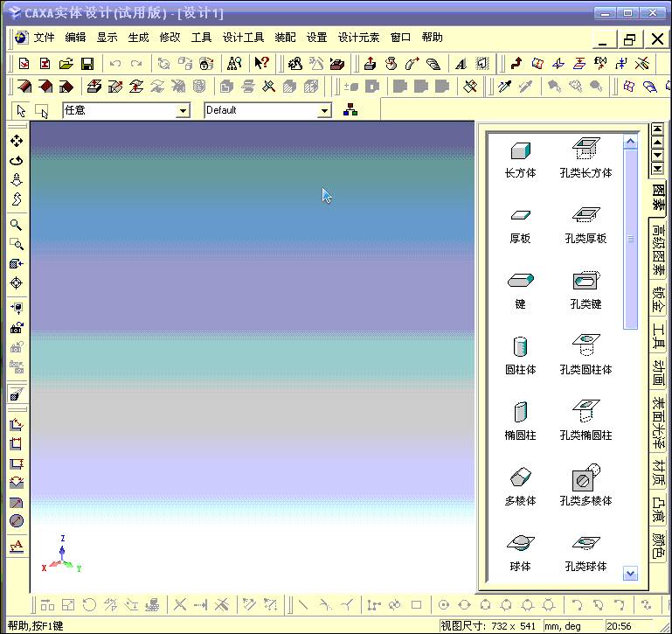Switch to the 颜色 catalog tab
The image size is (672, 634).
pos(658,545)
